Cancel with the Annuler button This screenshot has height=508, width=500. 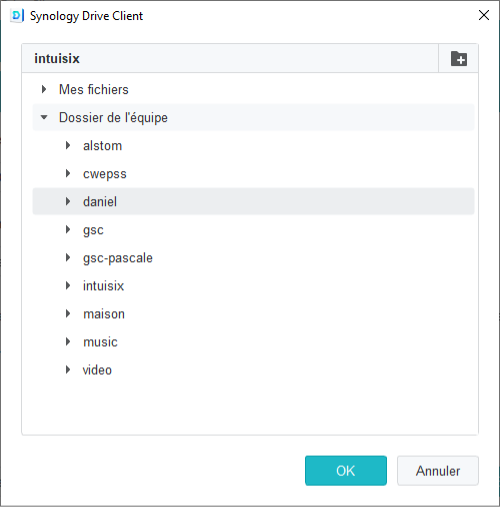point(438,470)
